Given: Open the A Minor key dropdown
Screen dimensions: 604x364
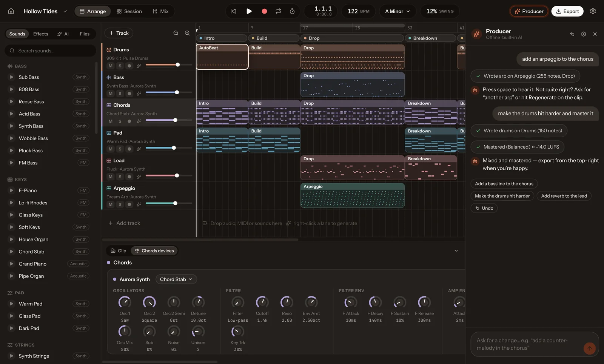Looking at the screenshot, I should point(398,11).
